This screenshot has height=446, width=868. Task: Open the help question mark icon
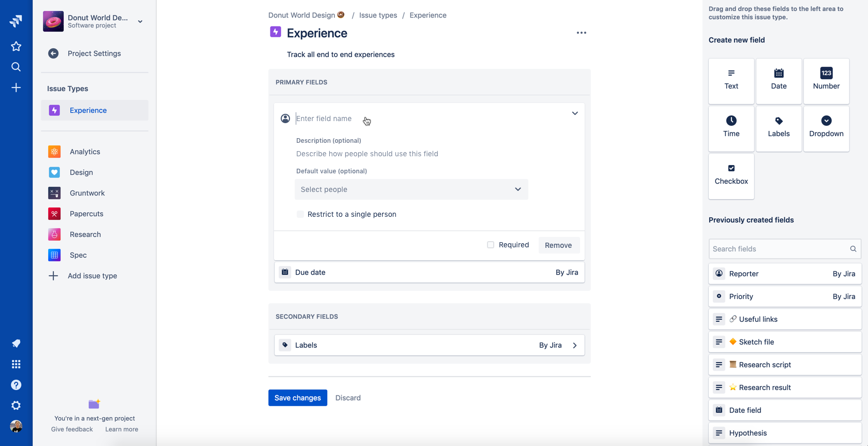click(x=16, y=385)
